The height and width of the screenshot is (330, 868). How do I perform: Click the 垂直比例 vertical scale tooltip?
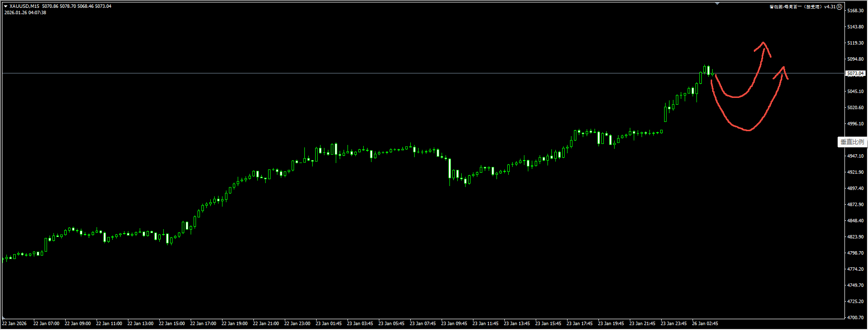point(852,142)
